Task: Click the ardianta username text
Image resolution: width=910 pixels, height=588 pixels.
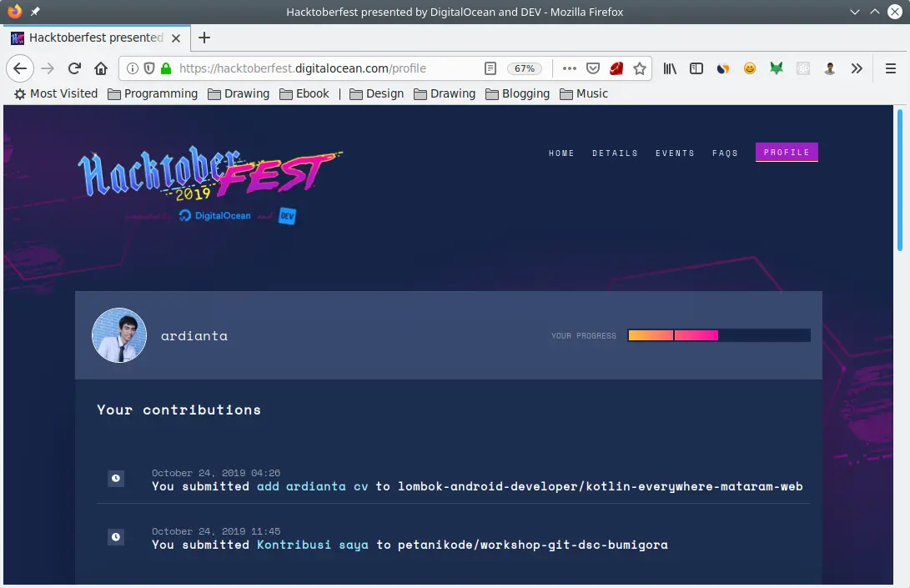Action: 194,336
